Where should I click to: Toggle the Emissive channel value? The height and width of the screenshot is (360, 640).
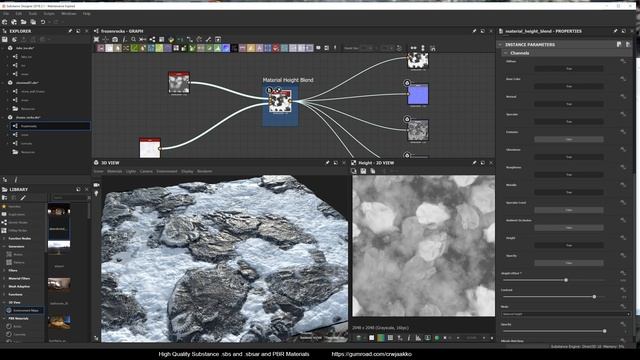click(x=569, y=139)
